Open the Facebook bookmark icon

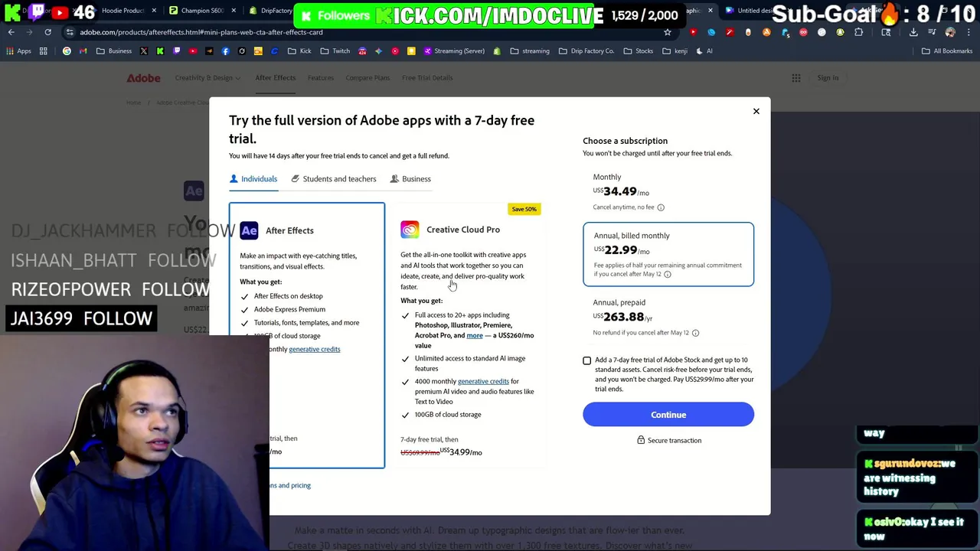[x=225, y=51]
